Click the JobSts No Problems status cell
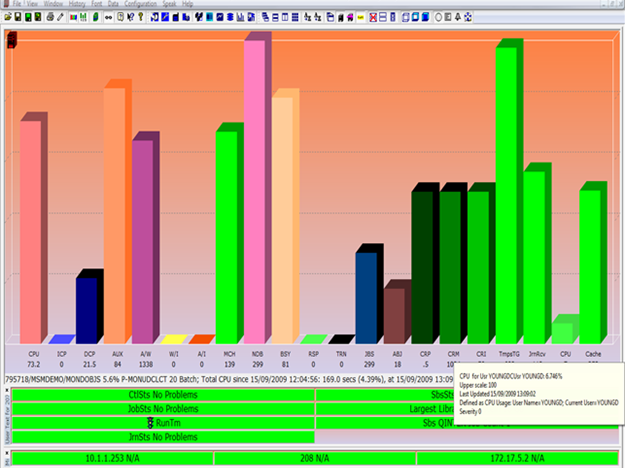 tap(159, 409)
